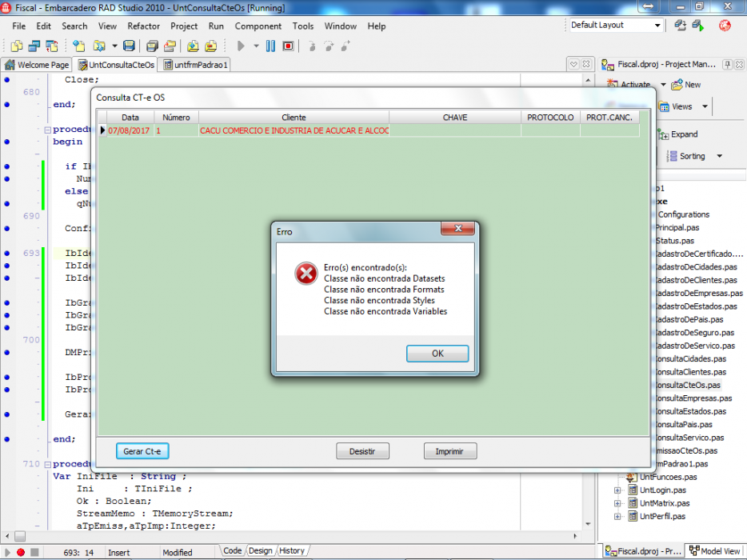747x560 pixels.
Task: Click the Save All toolbar icon
Action: tap(152, 46)
